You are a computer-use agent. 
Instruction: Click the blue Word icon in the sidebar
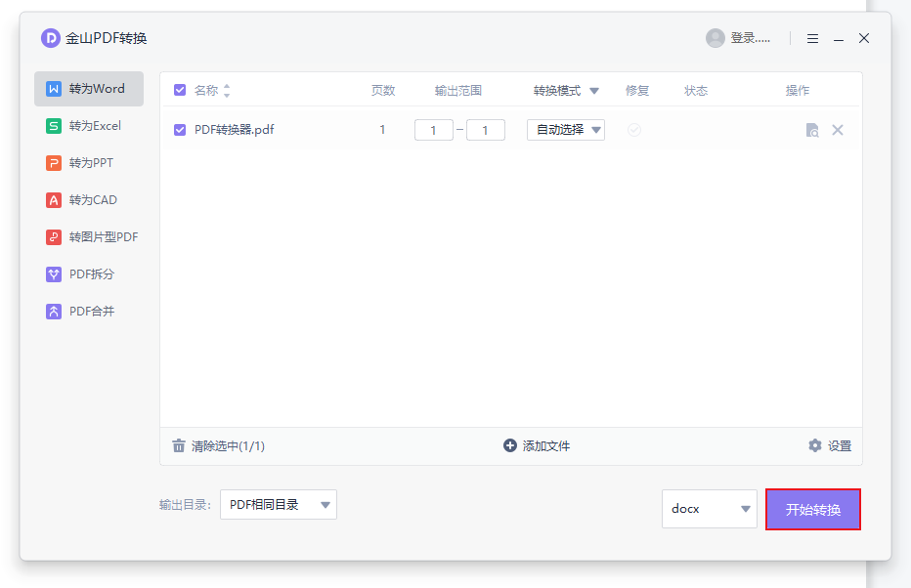pyautogui.click(x=54, y=89)
